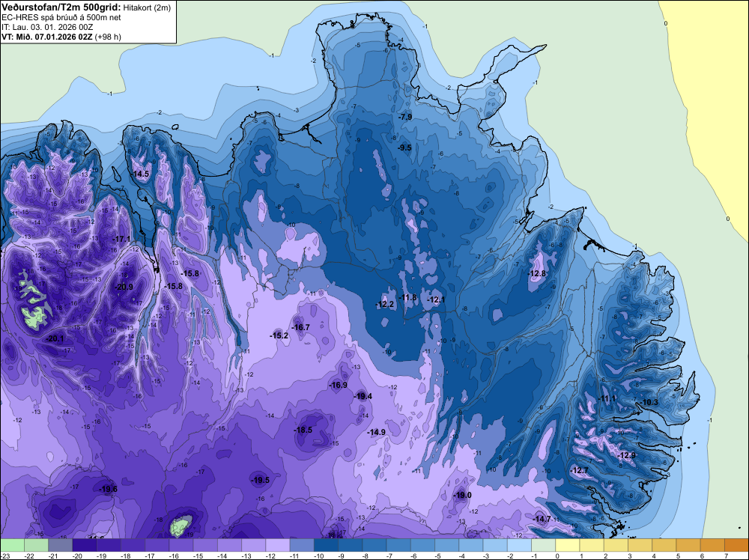
Task: Click the -20 color swatch in the legend
Action: click(x=85, y=545)
